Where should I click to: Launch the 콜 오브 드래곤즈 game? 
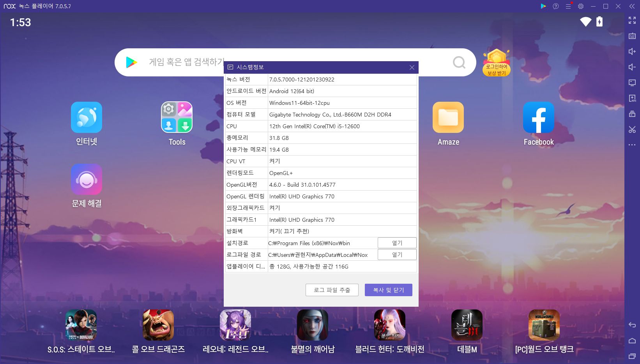click(158, 325)
